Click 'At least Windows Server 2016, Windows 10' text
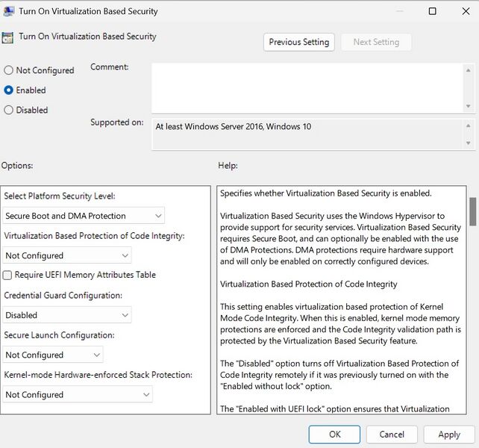Screen dimensions: 479x448 (234, 127)
